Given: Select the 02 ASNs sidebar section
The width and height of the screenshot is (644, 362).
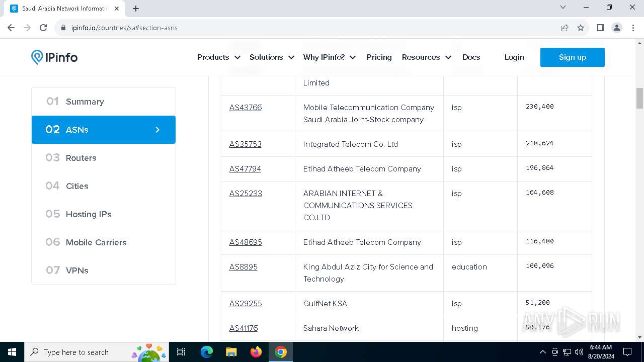Looking at the screenshot, I should point(104,130).
